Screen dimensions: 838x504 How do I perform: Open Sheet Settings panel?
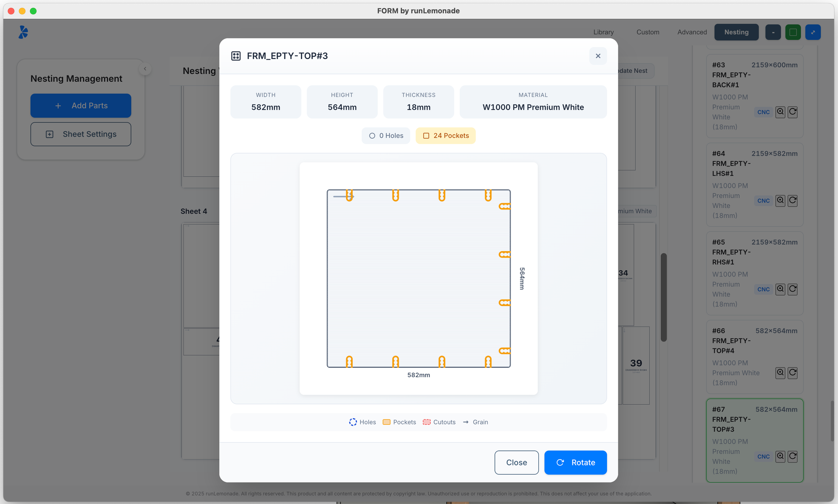(81, 134)
